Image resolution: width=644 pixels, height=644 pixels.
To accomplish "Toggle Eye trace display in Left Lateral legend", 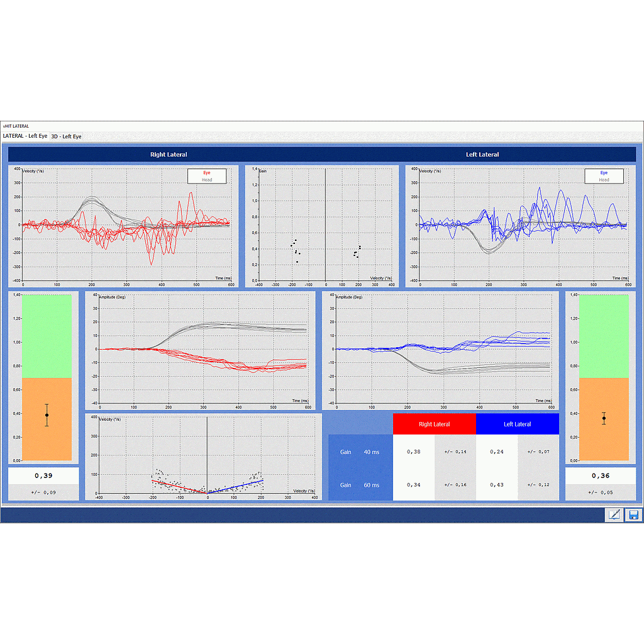I will click(606, 172).
